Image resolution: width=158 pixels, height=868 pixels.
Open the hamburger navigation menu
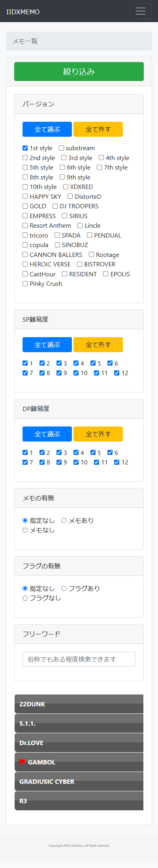point(141,11)
